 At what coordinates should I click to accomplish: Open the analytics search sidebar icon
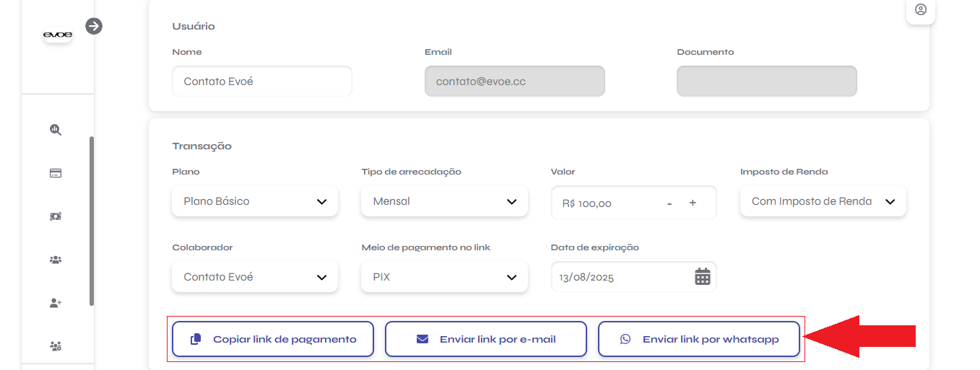click(56, 130)
